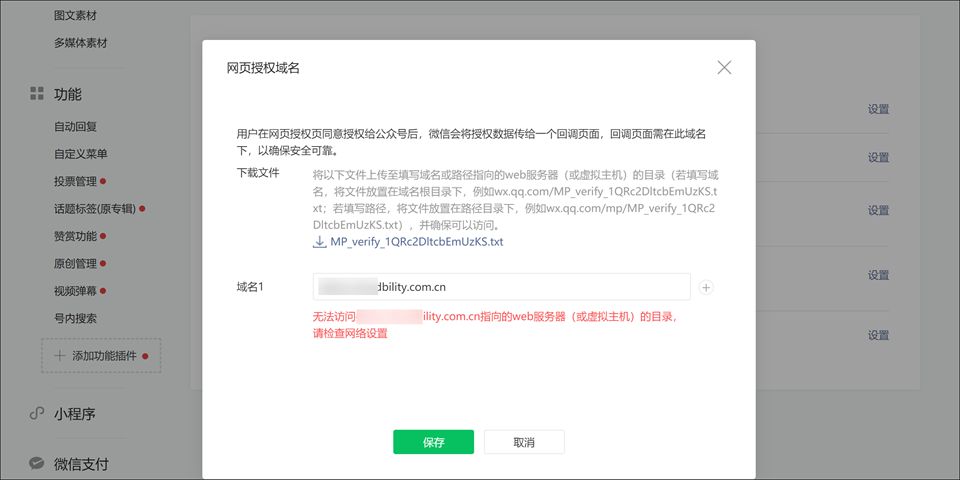Open 多媒体素材 in the sidebar
The height and width of the screenshot is (481, 960).
click(81, 43)
